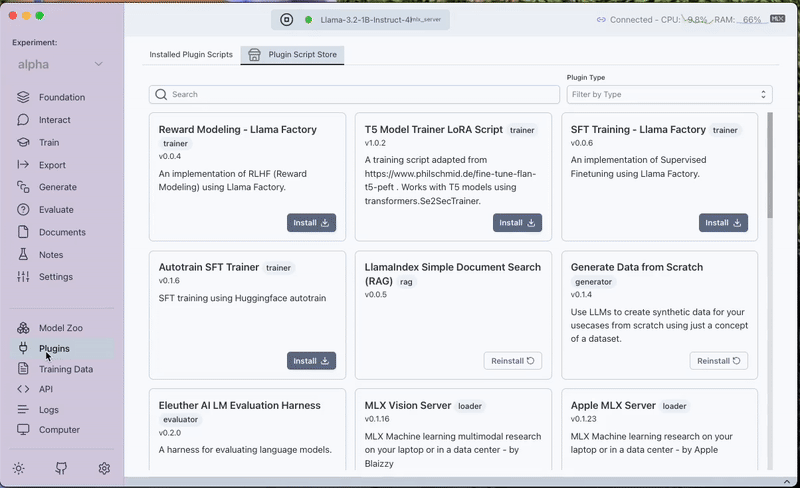The height and width of the screenshot is (488, 800).
Task: Reinstall the Generate Data from Scratch plugin
Action: pos(718,361)
